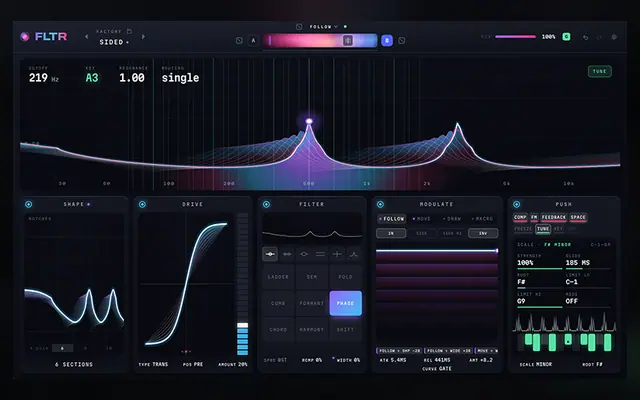Click the randomize icon left of scene A
The height and width of the screenshot is (400, 640).
coord(239,40)
